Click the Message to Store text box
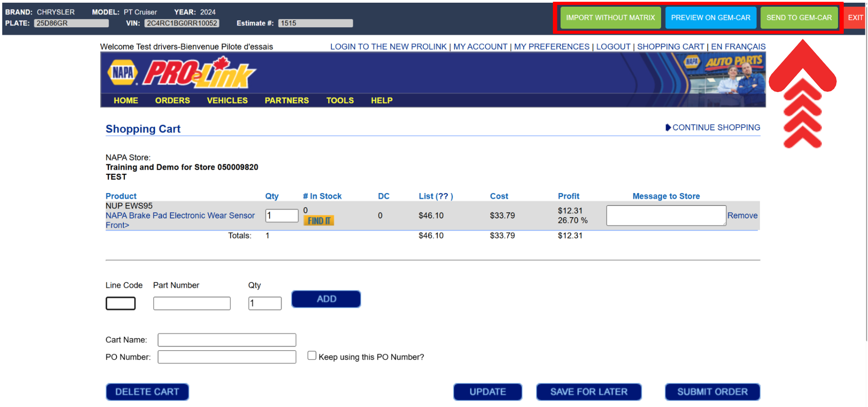 [666, 215]
